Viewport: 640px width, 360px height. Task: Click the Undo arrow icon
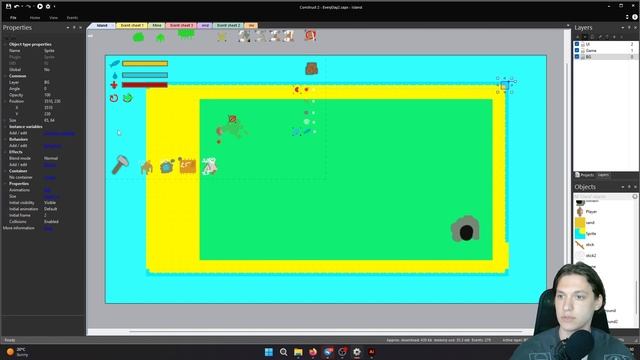[x=16, y=7]
